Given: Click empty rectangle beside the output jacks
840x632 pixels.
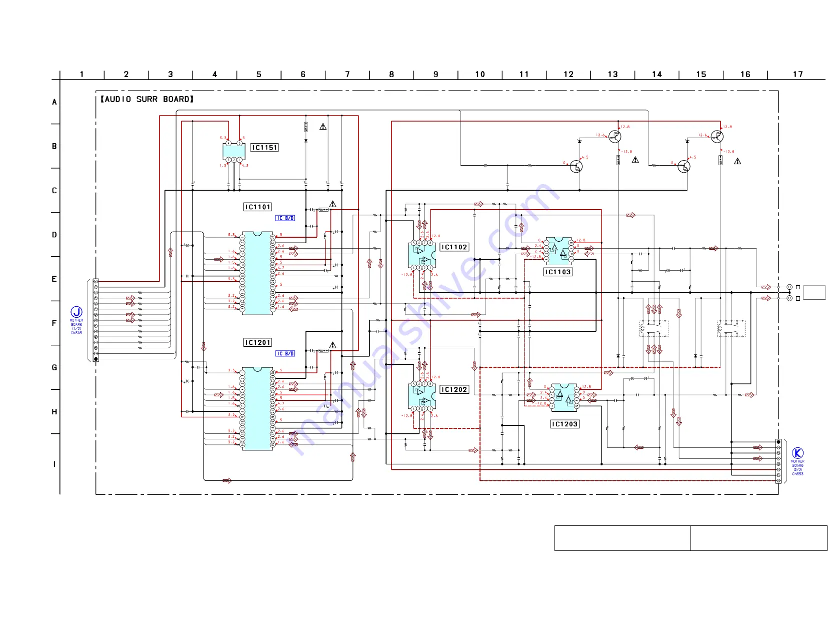Looking at the screenshot, I should point(814,293).
